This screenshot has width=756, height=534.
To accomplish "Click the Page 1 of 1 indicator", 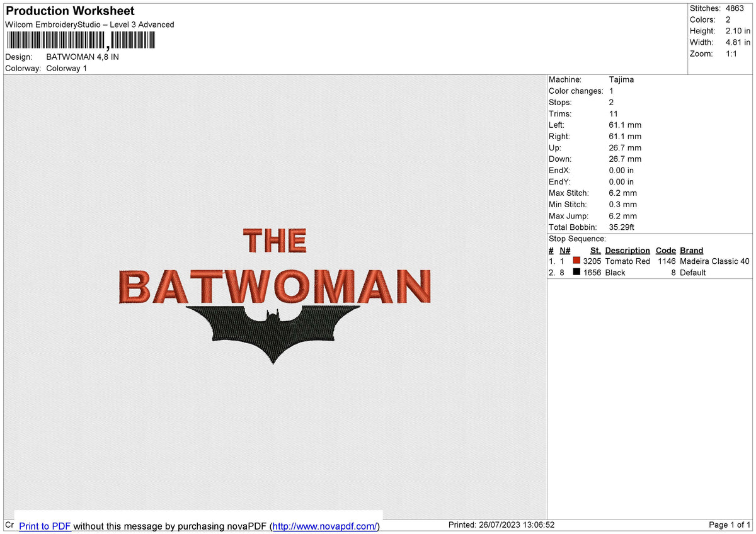I will coord(730,525).
